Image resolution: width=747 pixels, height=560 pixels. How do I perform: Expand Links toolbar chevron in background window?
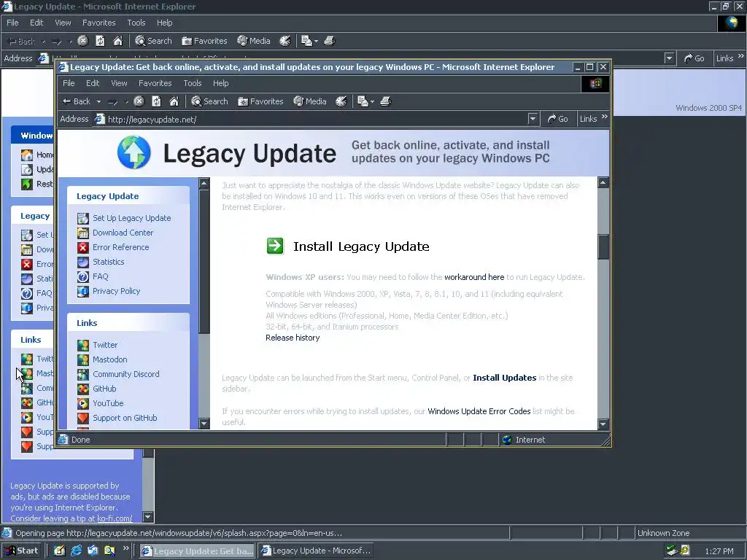coord(741,55)
